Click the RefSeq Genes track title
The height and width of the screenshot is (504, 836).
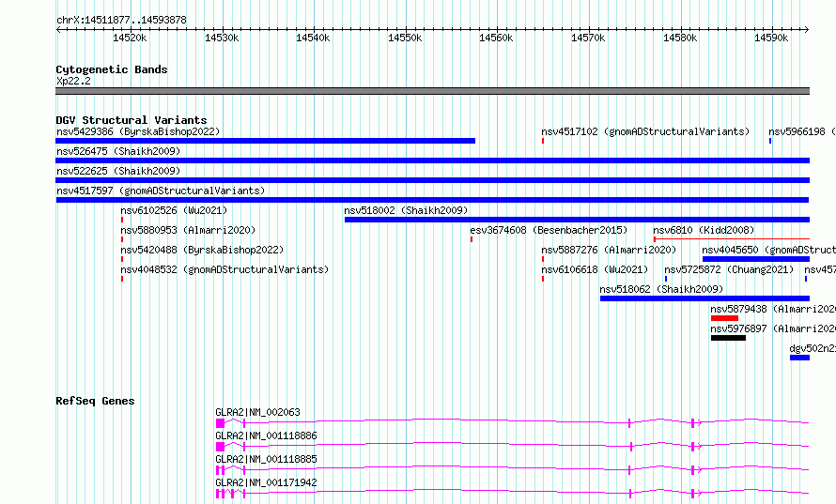(x=95, y=401)
